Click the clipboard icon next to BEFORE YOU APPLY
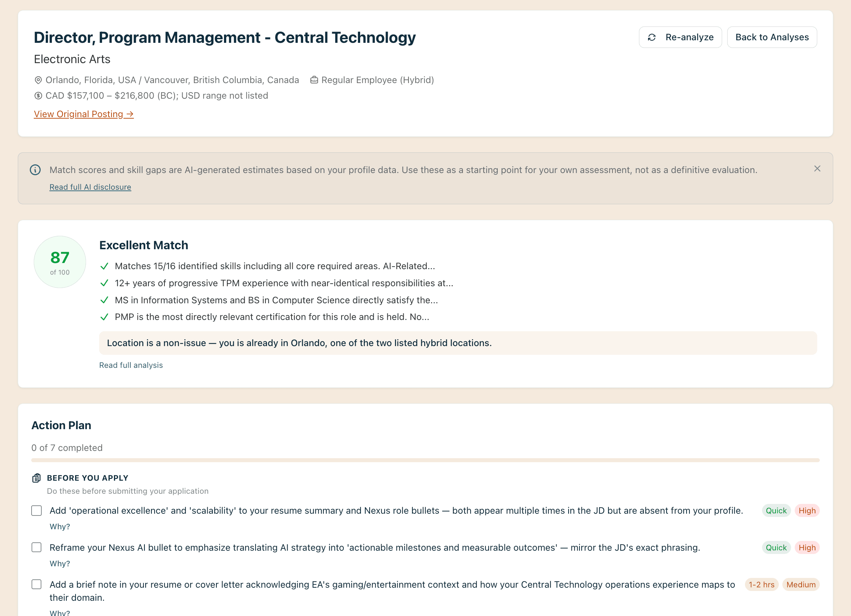This screenshot has width=851, height=616. click(36, 478)
